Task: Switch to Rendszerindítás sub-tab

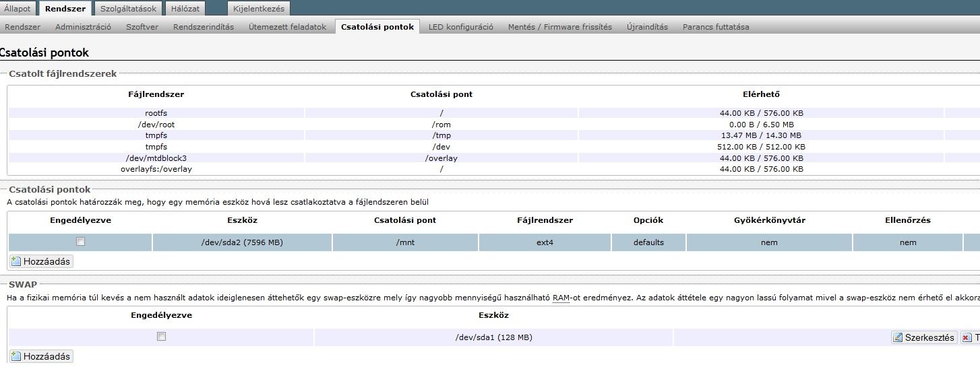Action: tap(204, 27)
